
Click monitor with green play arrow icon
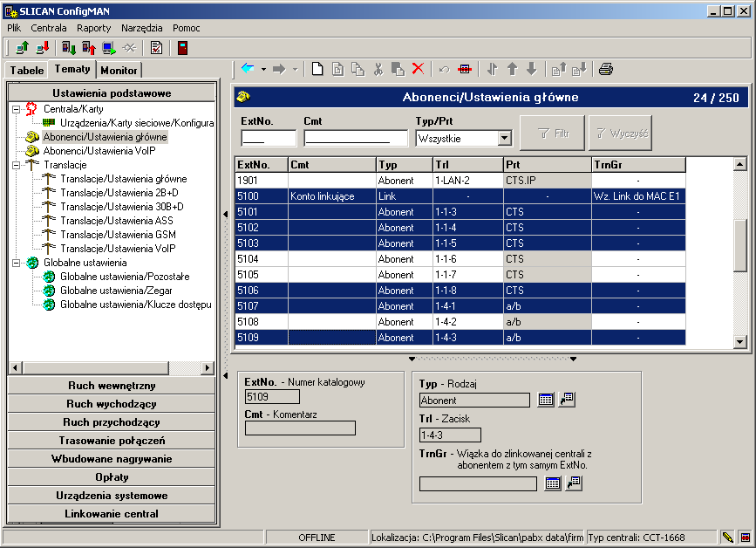pos(109,48)
